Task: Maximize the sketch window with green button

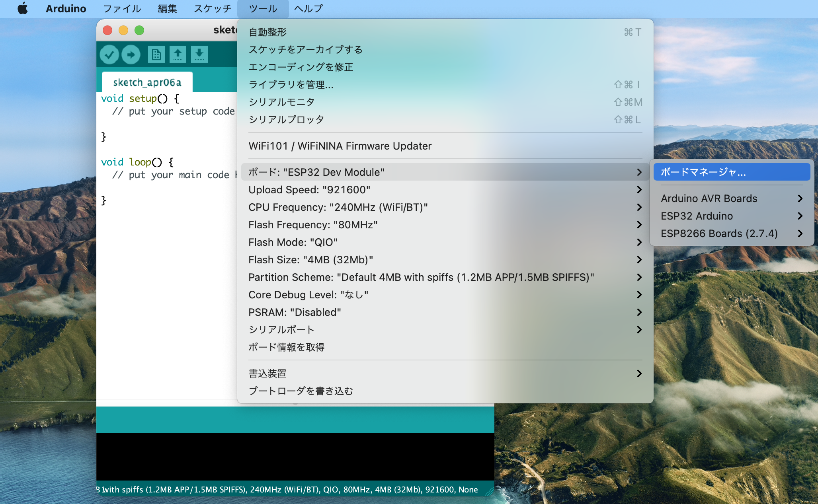Action: coord(139,30)
